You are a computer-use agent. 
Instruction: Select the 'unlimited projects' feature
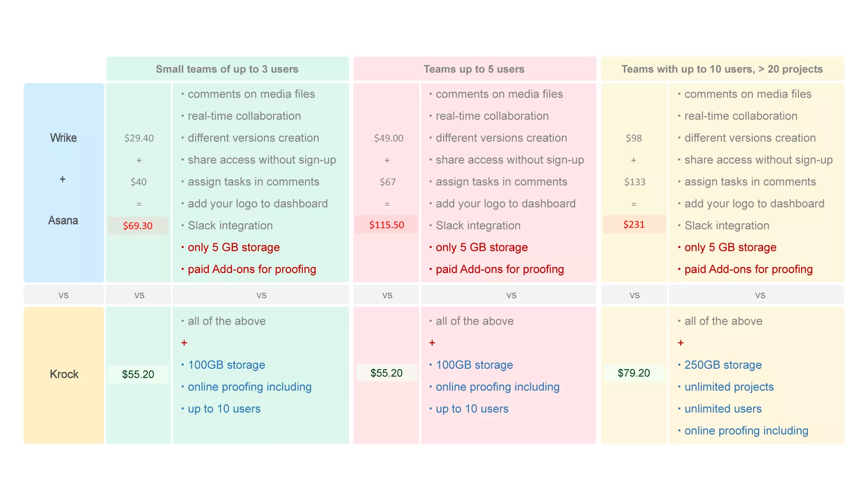729,387
